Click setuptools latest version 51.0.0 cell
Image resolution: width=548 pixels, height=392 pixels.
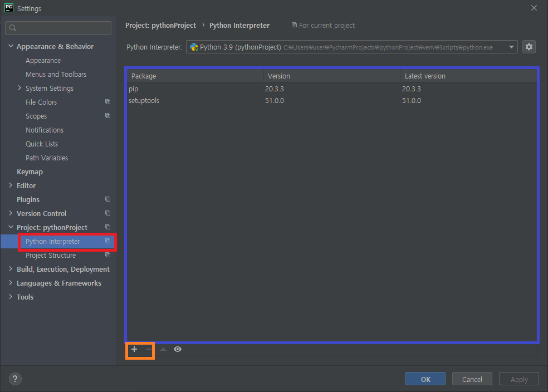(412, 101)
